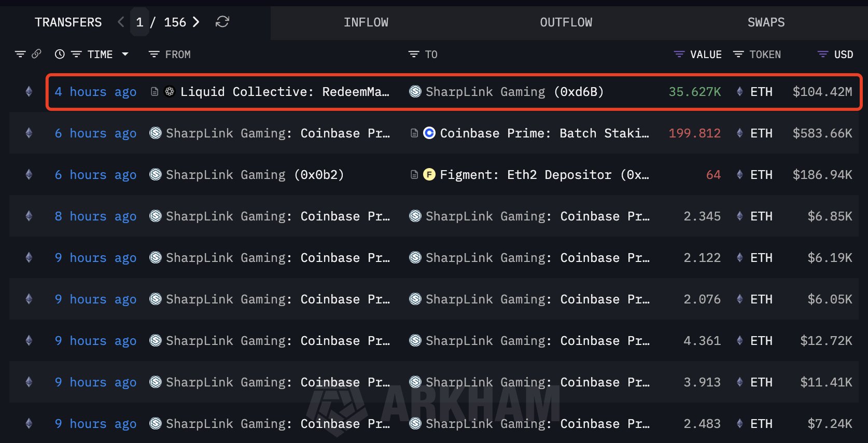The height and width of the screenshot is (443, 868).
Task: Click the link icon in header
Action: coord(36,54)
